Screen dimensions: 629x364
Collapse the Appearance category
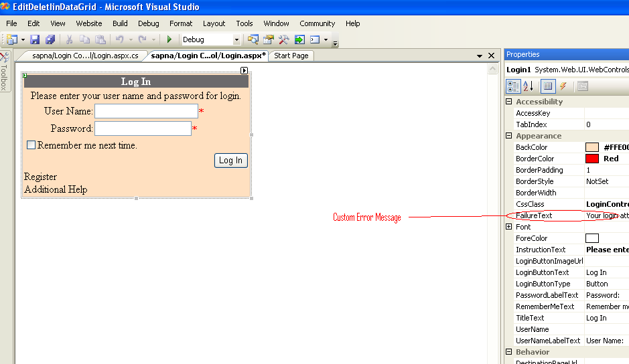(x=509, y=136)
